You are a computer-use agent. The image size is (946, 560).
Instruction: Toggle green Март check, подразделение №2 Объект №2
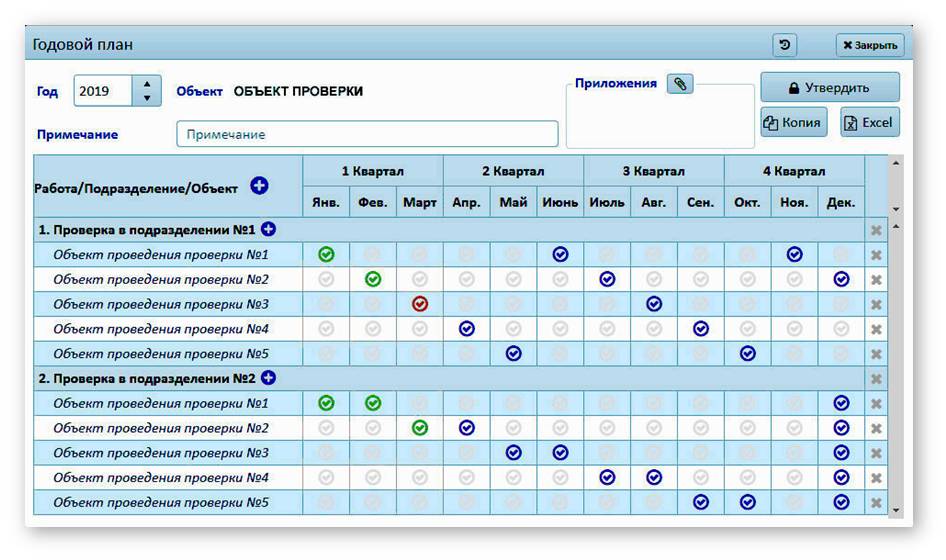[x=420, y=427]
